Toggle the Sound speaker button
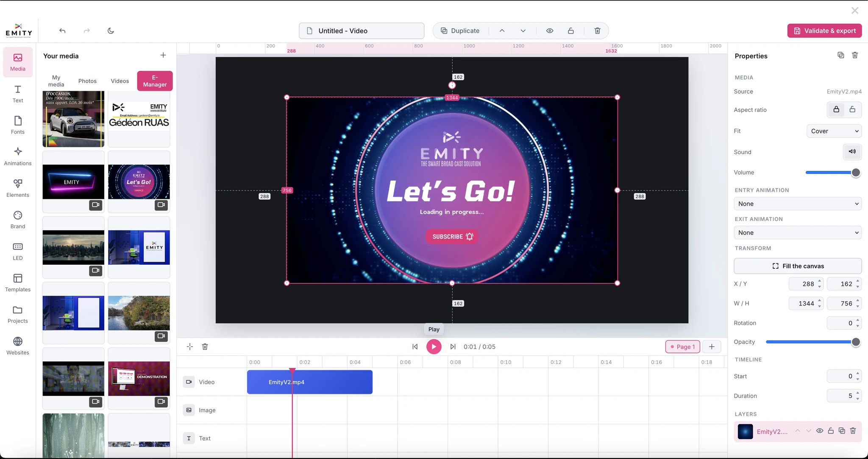The height and width of the screenshot is (459, 868). 852,151
